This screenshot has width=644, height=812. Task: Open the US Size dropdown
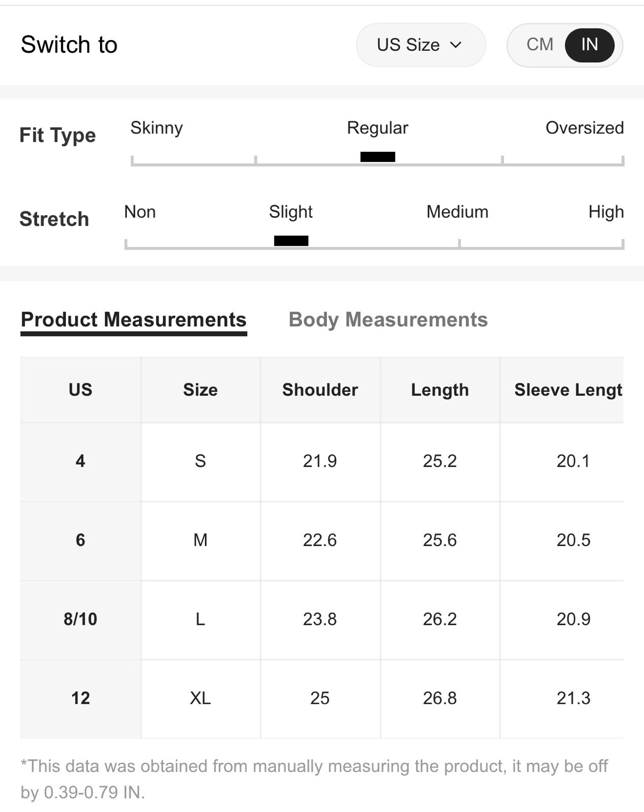(421, 45)
